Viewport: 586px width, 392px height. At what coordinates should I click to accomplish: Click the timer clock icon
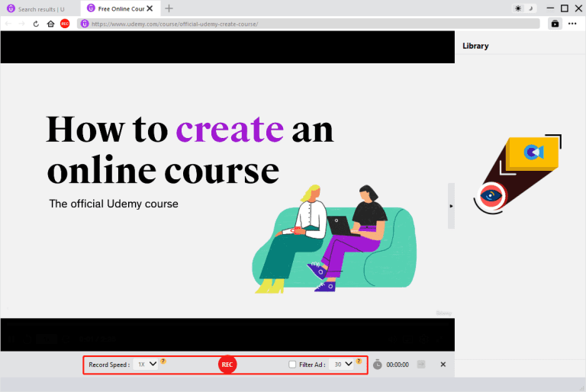[378, 365]
